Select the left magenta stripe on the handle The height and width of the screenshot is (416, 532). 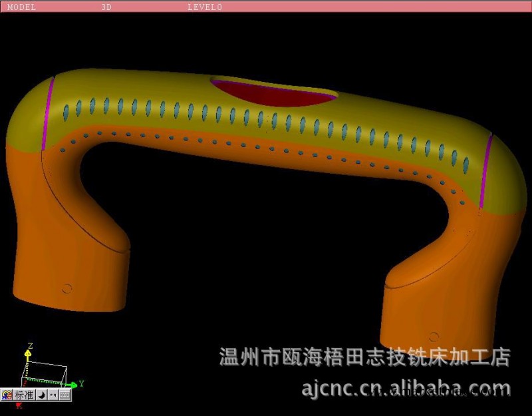click(x=48, y=113)
